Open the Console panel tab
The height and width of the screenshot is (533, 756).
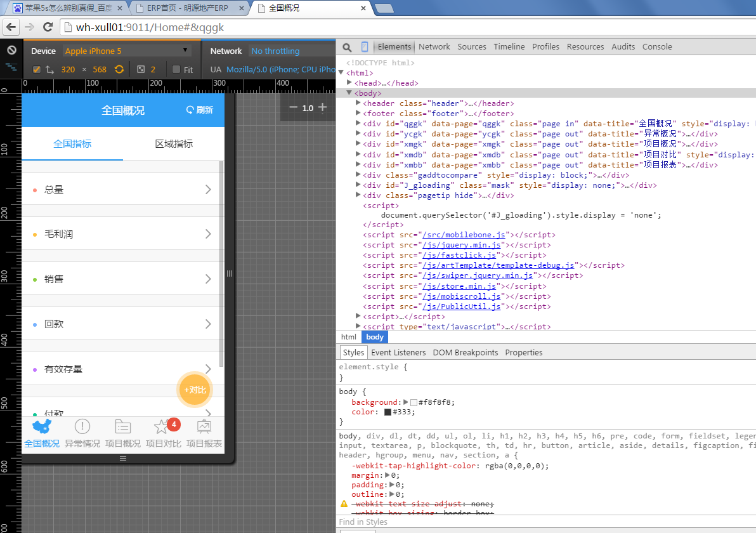click(657, 47)
